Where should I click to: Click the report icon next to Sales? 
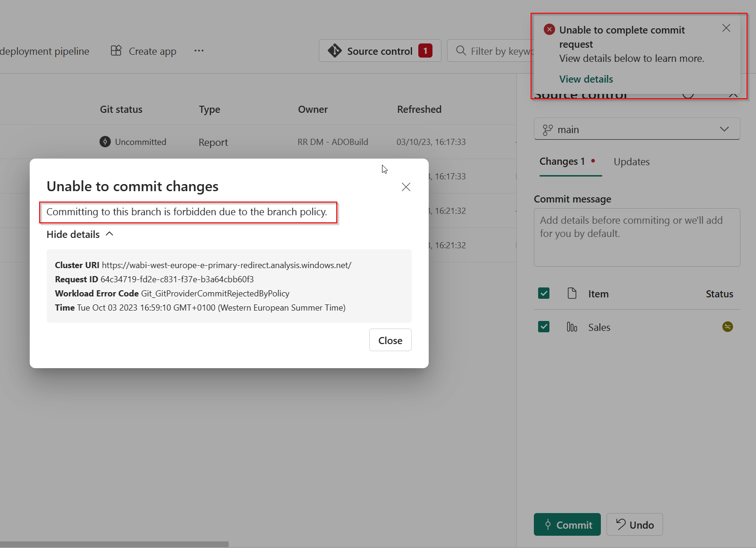point(572,327)
